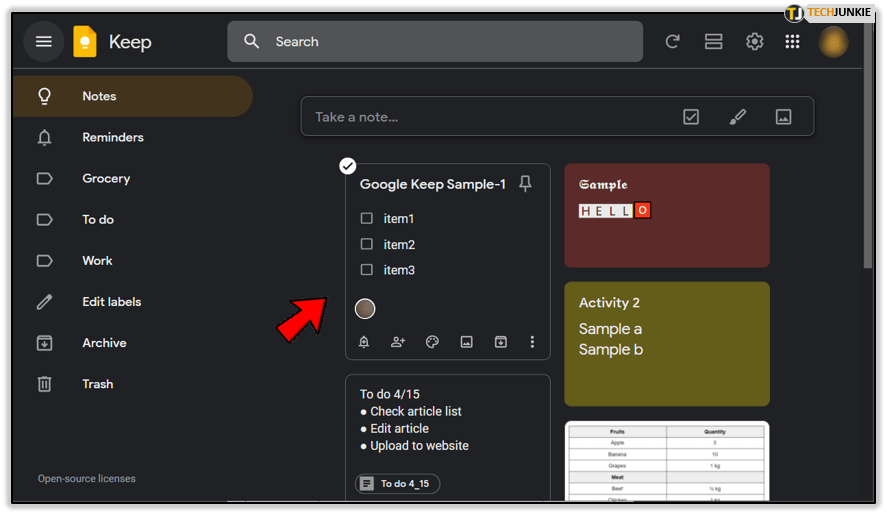Click the refresh icon in top bar
This screenshot has height=515, width=887.
click(672, 42)
